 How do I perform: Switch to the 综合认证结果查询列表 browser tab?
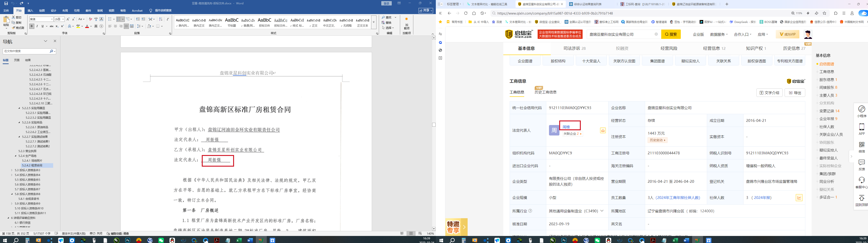click(588, 4)
